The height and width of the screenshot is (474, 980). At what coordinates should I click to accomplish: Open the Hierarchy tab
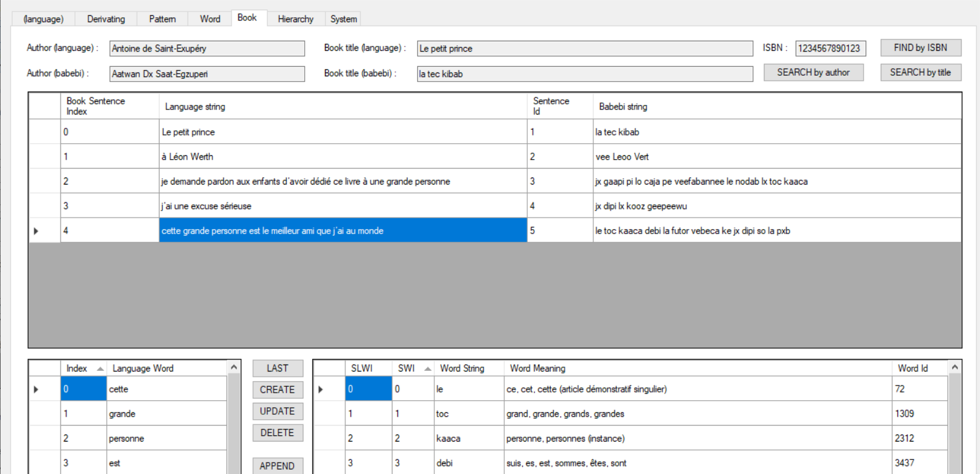pyautogui.click(x=295, y=18)
